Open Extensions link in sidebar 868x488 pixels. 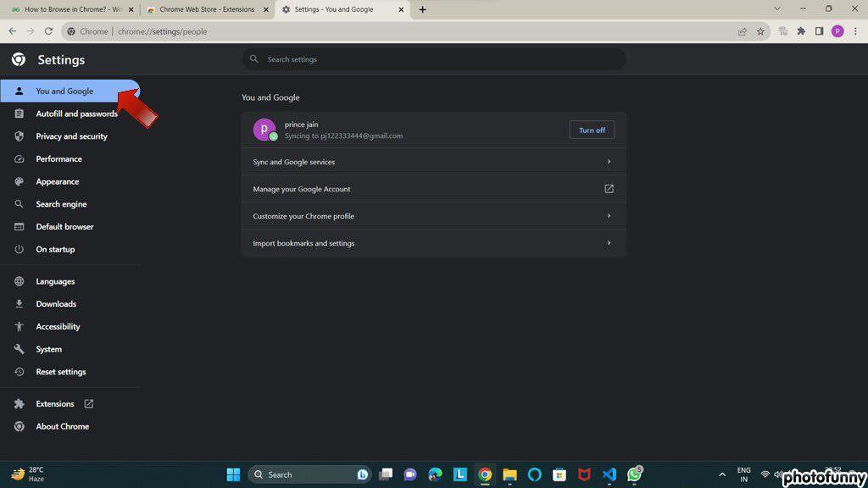(x=70, y=404)
